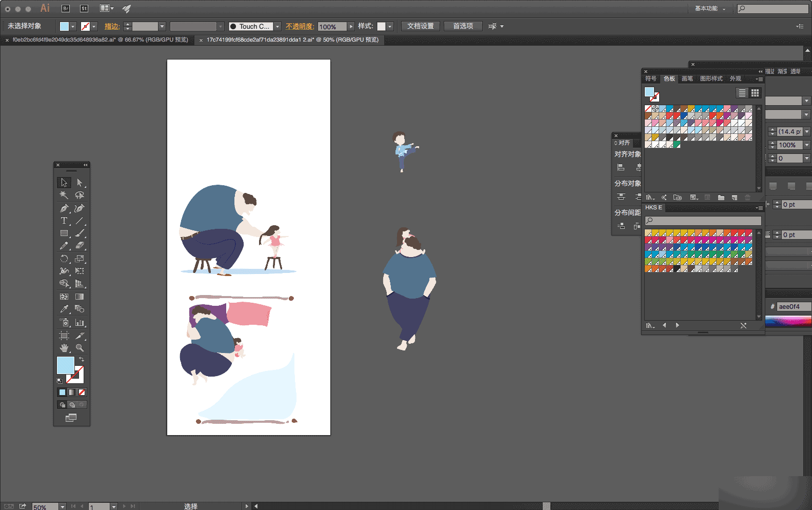Screen dimensions: 812x510
Task: Click the light blue fill swatch in toolbox
Action: pos(65,365)
